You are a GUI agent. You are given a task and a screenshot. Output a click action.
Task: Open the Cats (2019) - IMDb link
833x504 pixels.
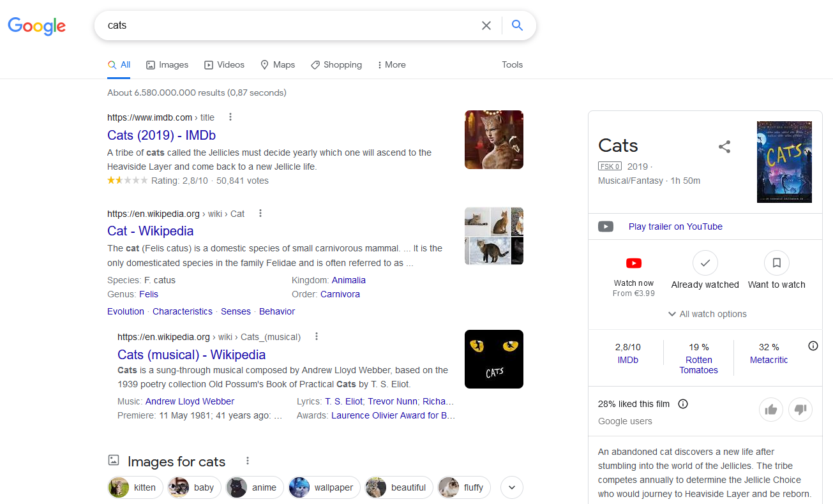pos(161,135)
